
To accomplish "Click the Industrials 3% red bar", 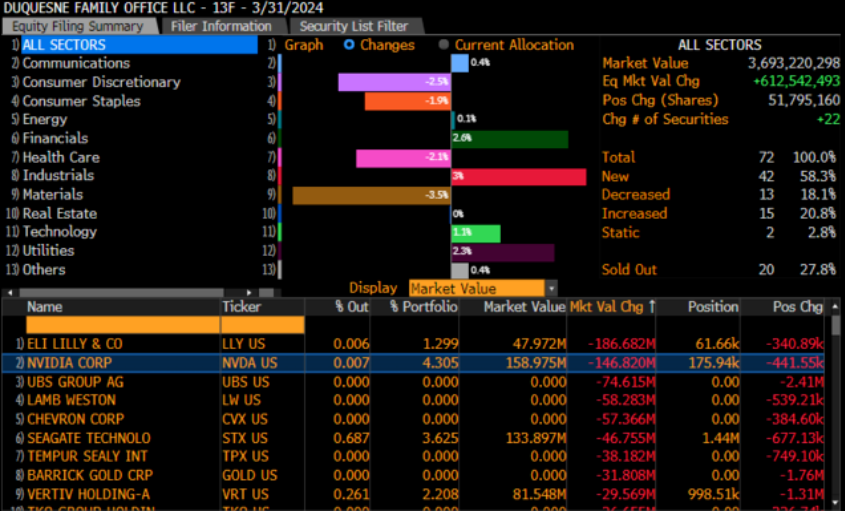I will pos(518,176).
